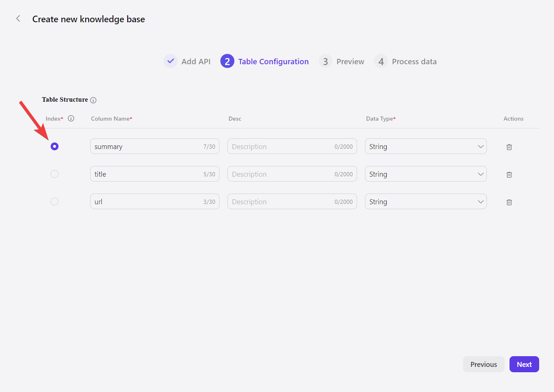Set title row as the index
The width and height of the screenshot is (554, 392).
54,174
